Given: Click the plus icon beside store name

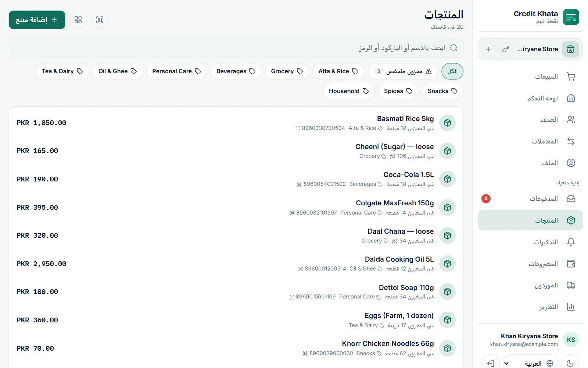Looking at the screenshot, I should tap(488, 49).
